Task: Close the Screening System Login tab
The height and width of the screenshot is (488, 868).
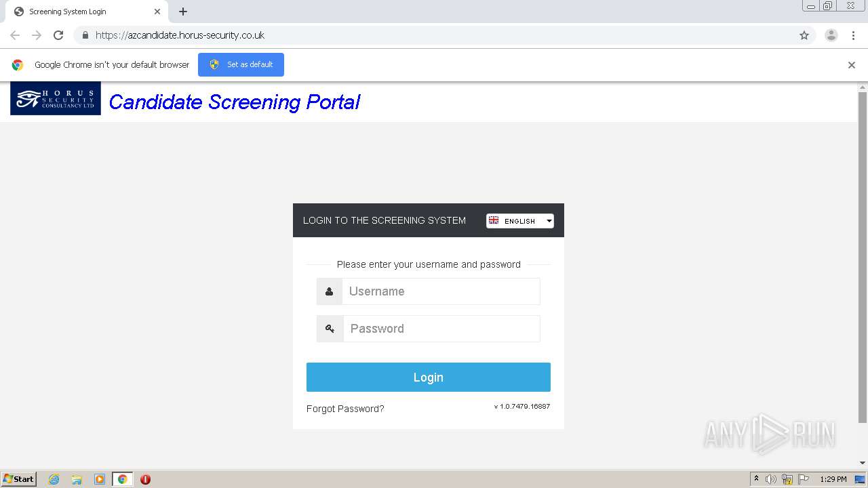Action: [157, 12]
